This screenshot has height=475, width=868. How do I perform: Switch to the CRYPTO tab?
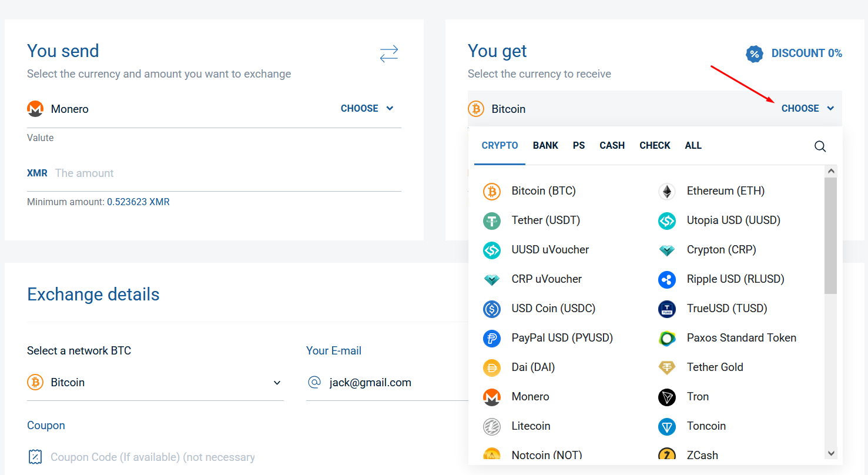click(x=500, y=145)
